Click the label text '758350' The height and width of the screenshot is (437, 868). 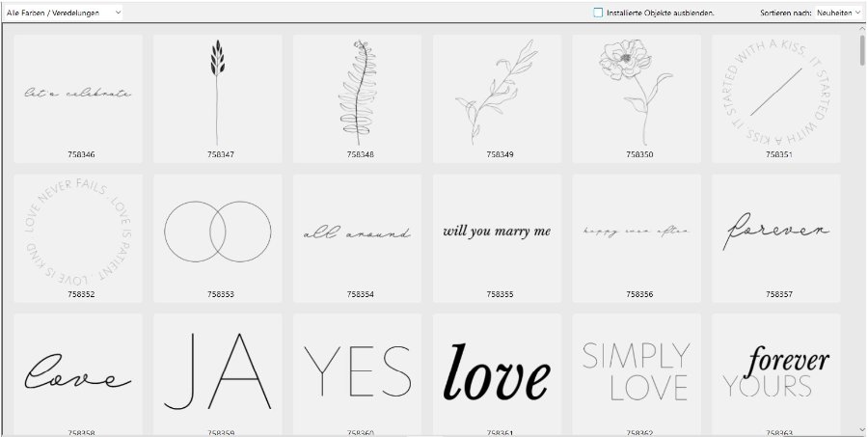pyautogui.click(x=639, y=154)
